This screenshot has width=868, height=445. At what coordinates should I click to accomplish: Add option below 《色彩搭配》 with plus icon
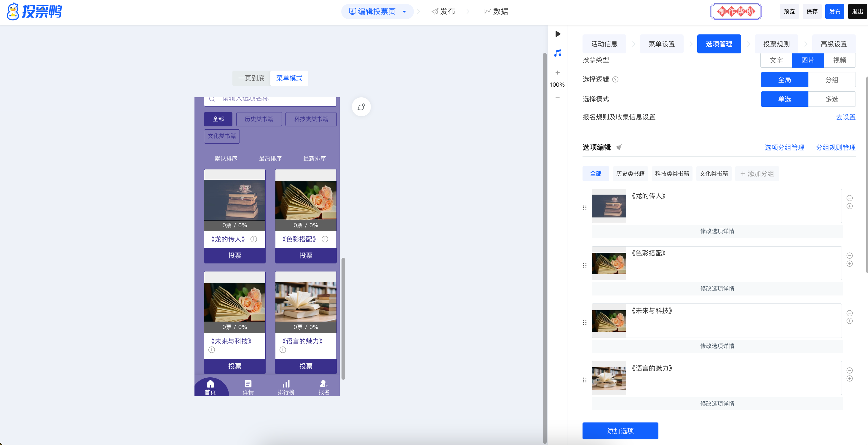[849, 264]
